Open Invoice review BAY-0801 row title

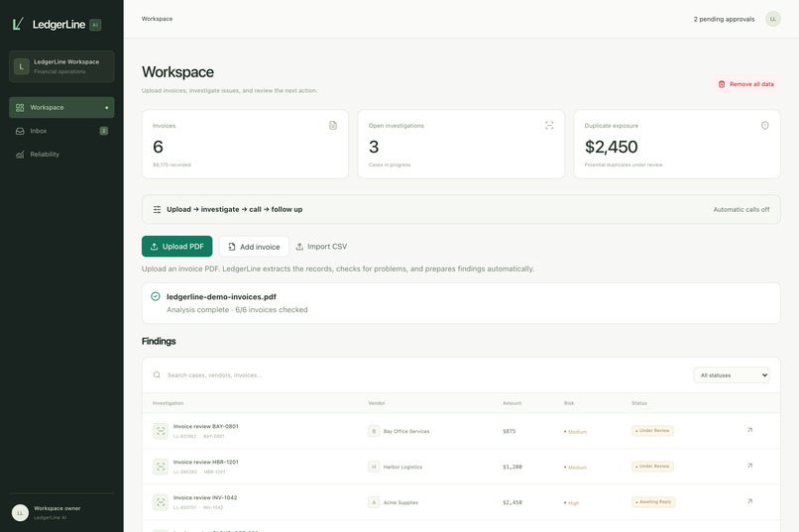[206, 427]
